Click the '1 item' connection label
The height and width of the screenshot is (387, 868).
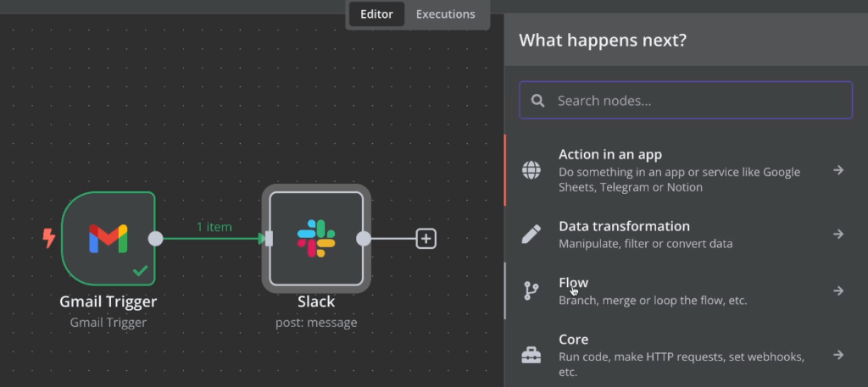[x=214, y=227]
